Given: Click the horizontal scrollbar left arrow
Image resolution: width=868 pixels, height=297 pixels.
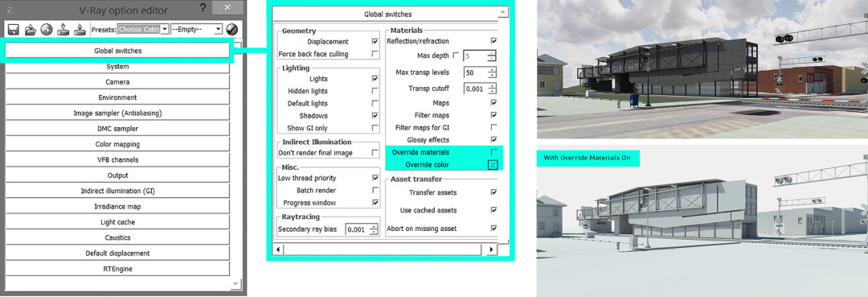Looking at the screenshot, I should [x=279, y=250].
